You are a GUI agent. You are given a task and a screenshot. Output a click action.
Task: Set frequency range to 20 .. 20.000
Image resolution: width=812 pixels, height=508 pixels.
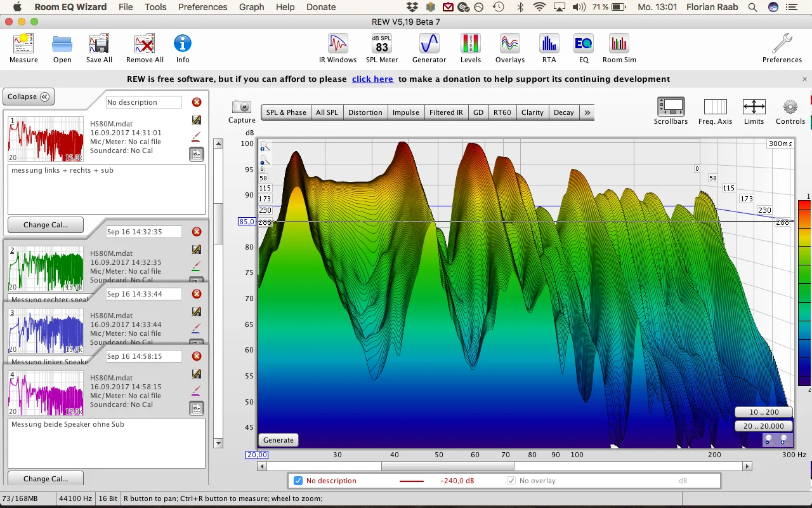pos(764,426)
